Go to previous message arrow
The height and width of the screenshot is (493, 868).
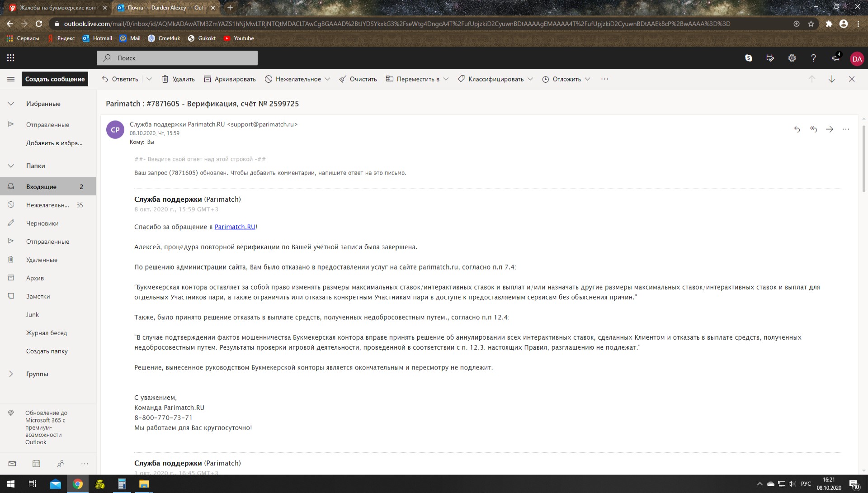pyautogui.click(x=812, y=79)
